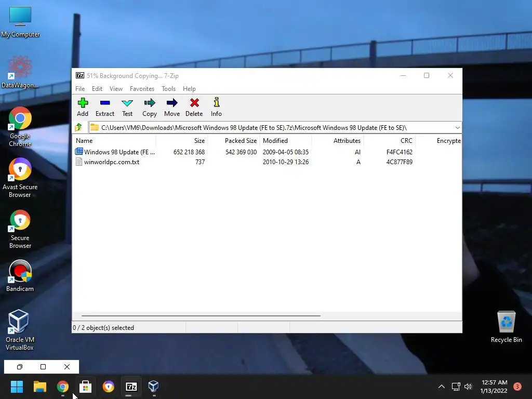This screenshot has width=532, height=399.
Task: Open notification badge with 3 alerts
Action: tap(517, 387)
